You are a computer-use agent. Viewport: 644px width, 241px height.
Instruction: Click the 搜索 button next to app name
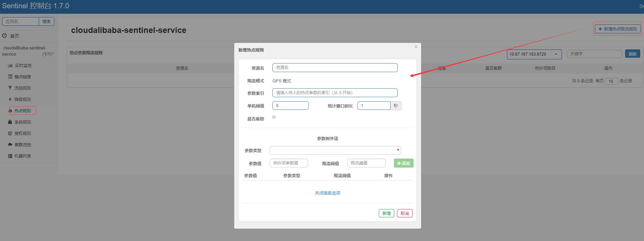(46, 21)
